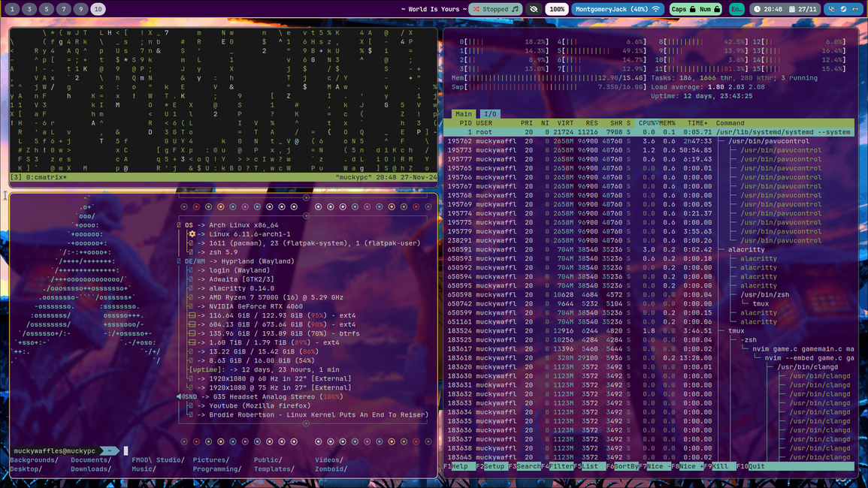Image resolution: width=868 pixels, height=488 pixels.
Task: Collapse pavucontrol parent row, PID 195762
Action: coord(649,141)
